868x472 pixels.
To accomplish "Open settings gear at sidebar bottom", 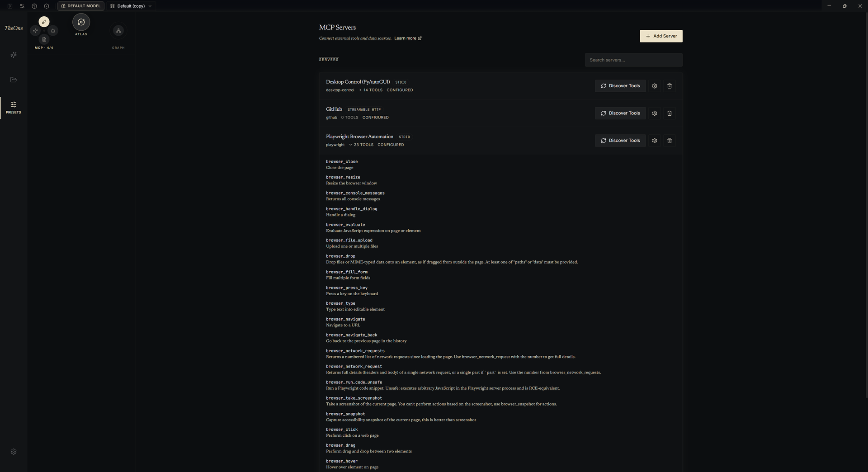I will tap(14, 452).
